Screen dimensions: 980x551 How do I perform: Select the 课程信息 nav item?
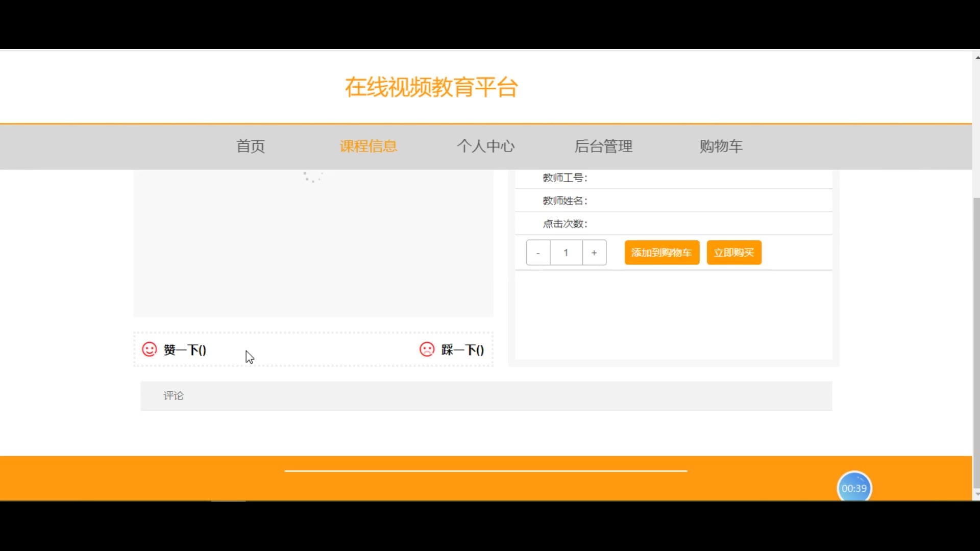368,146
